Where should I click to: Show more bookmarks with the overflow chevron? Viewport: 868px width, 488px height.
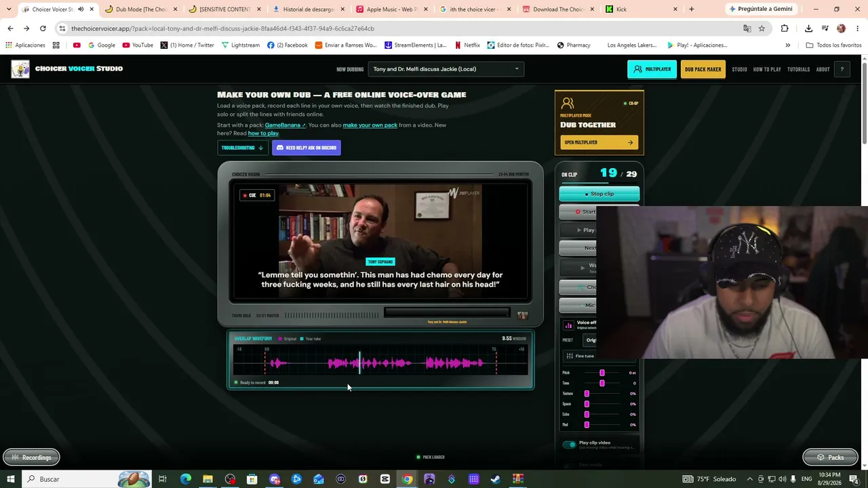787,45
